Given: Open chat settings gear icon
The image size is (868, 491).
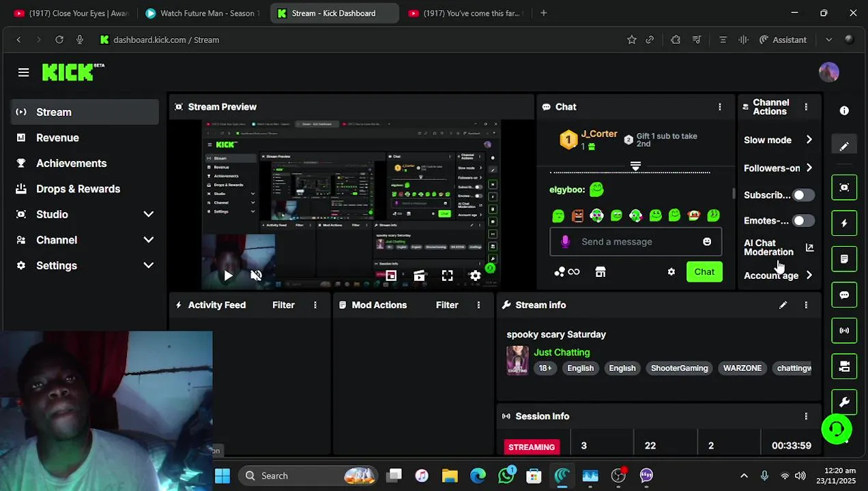Looking at the screenshot, I should (x=671, y=272).
